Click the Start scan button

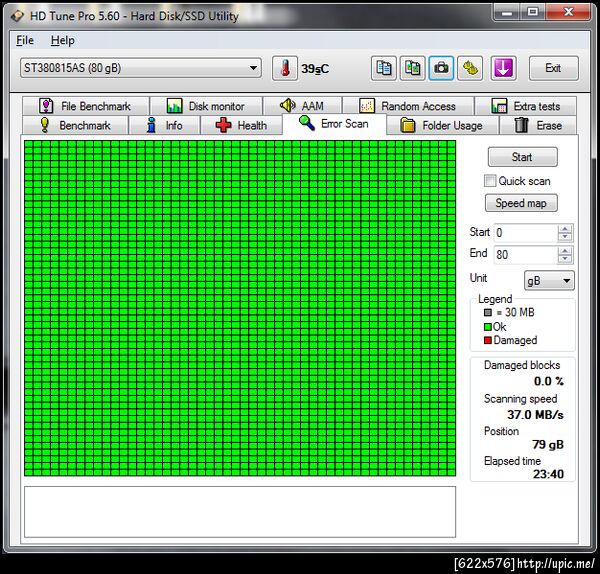click(522, 157)
